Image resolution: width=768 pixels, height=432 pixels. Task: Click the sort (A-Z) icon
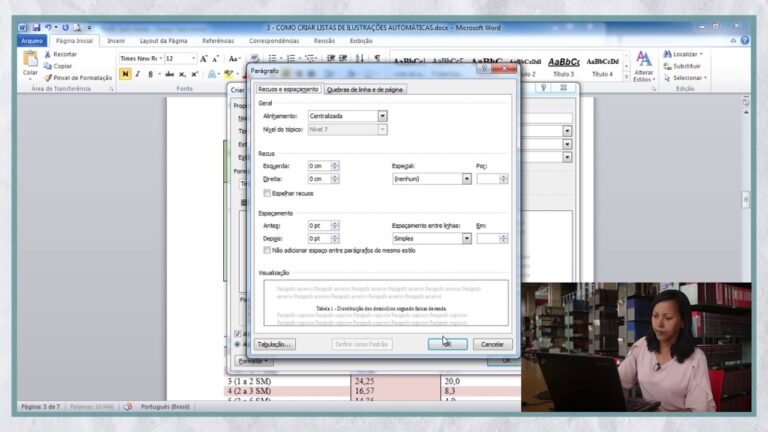360,58
